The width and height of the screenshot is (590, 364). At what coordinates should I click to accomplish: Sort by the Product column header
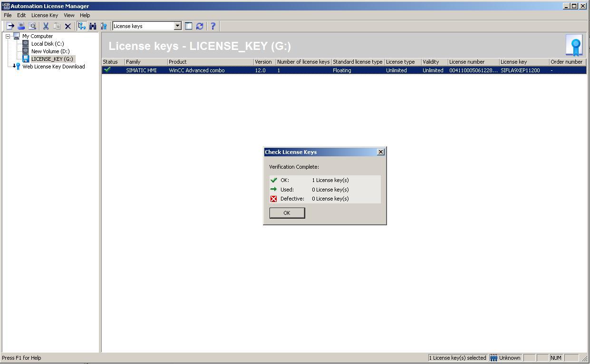[210, 62]
